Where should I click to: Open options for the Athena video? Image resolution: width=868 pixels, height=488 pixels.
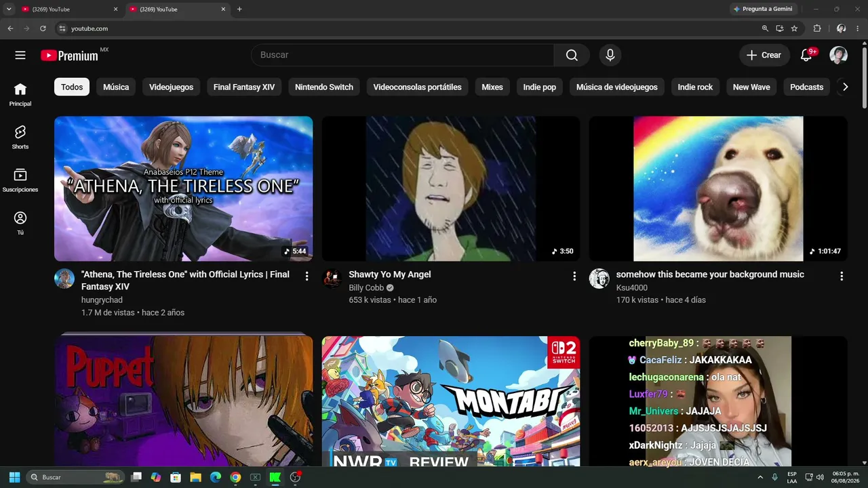307,277
